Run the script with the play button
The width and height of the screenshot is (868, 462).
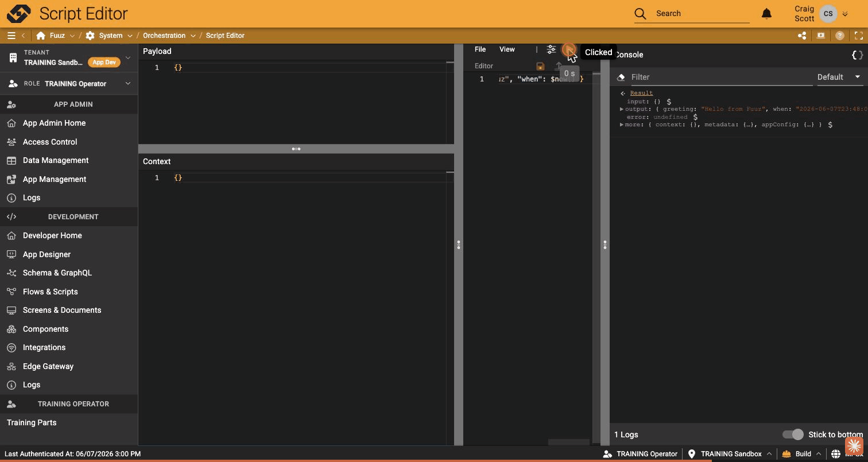click(568, 49)
